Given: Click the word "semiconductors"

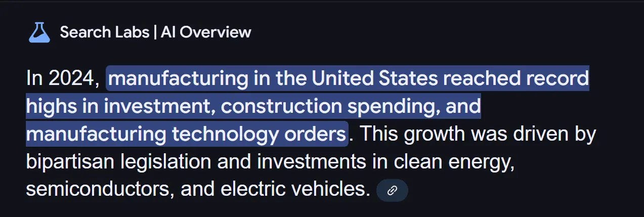Looking at the screenshot, I should (x=97, y=189).
